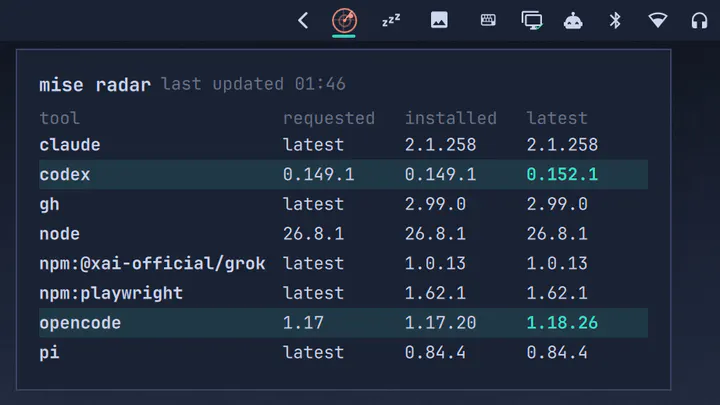Open the sleep zzz icon
This screenshot has width=720, height=405.
[391, 20]
